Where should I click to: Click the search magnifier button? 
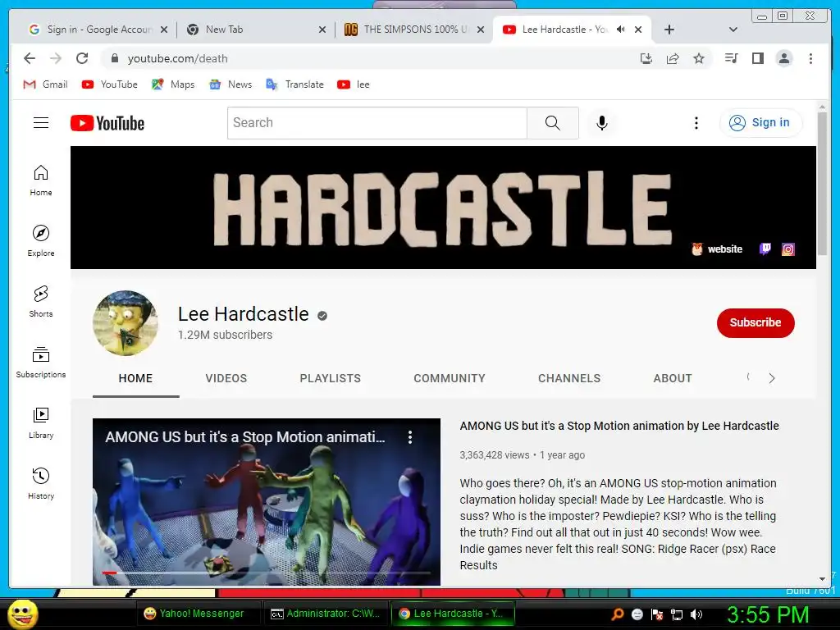(552, 123)
